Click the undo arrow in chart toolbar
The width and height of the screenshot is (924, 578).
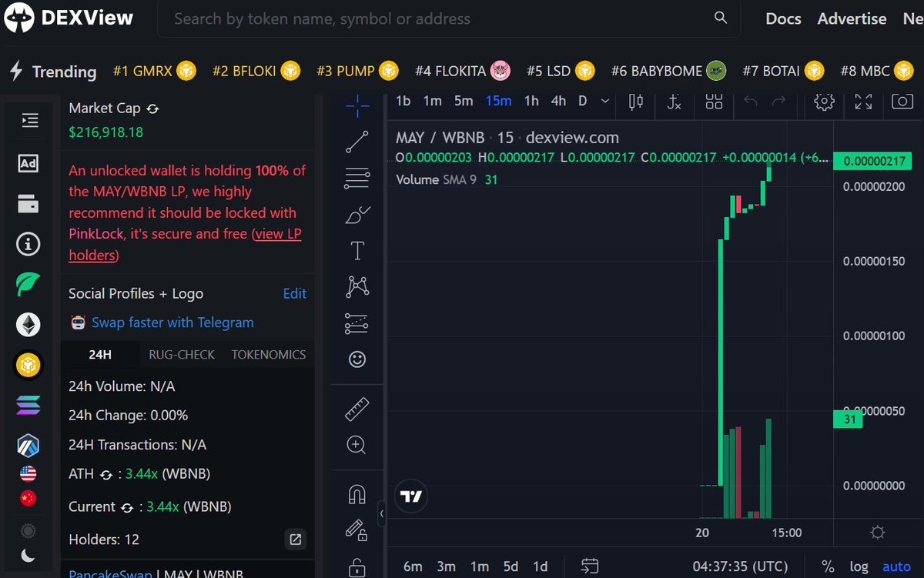point(751,101)
